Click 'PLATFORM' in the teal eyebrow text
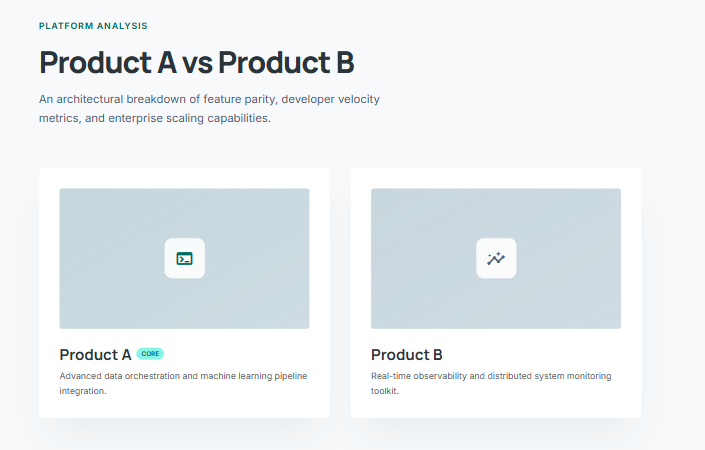705x450 pixels. (x=66, y=26)
